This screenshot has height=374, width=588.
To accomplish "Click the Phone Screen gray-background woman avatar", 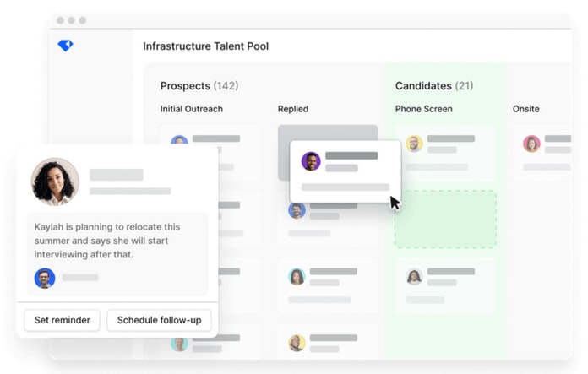I will pos(414,277).
